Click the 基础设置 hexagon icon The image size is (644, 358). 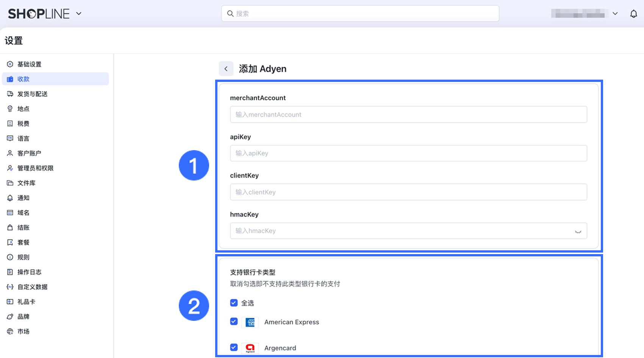point(10,64)
